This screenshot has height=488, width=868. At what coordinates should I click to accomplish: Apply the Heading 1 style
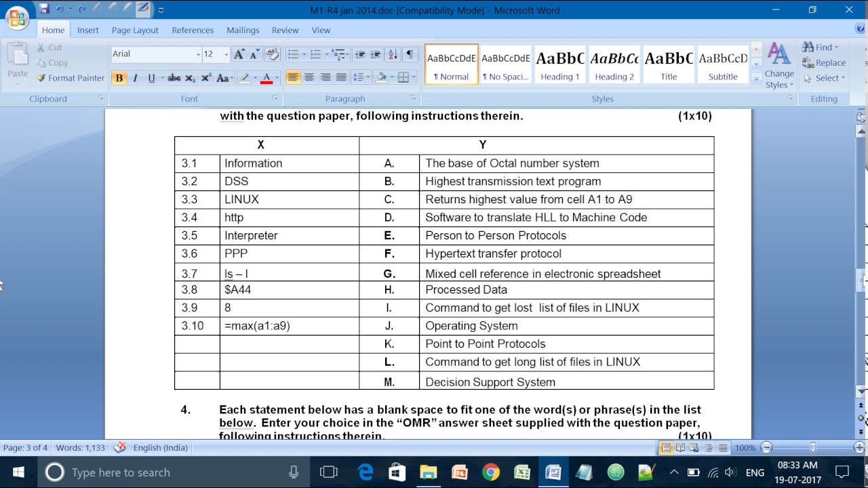(560, 65)
